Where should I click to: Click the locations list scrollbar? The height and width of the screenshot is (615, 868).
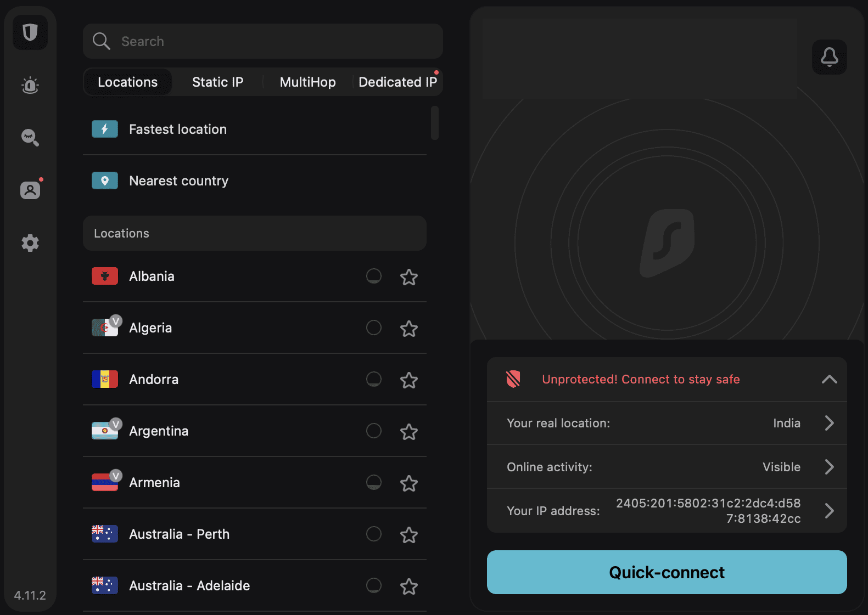click(x=435, y=123)
